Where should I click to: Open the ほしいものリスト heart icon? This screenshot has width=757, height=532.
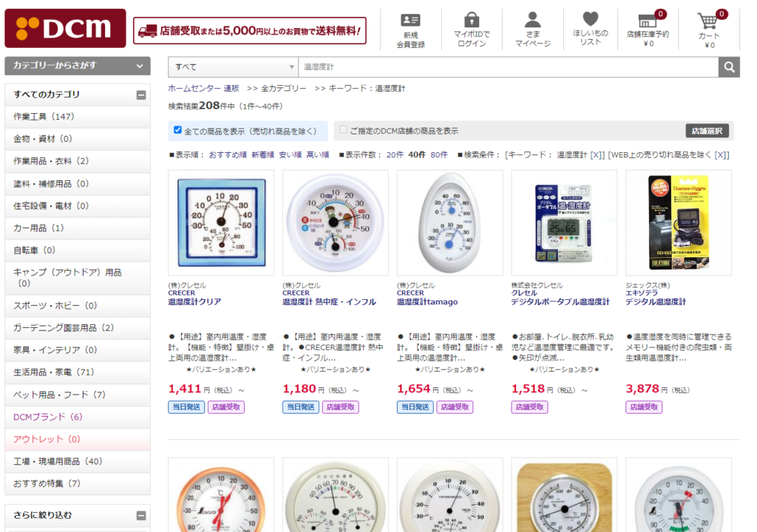point(591,18)
